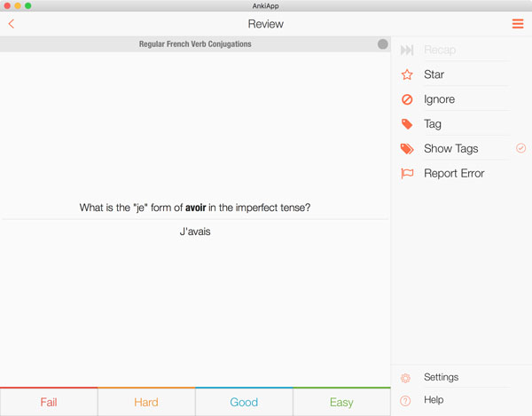Viewport: 532px width, 416px height.
Task: Toggle the Show Tags checkmark
Action: click(520, 148)
